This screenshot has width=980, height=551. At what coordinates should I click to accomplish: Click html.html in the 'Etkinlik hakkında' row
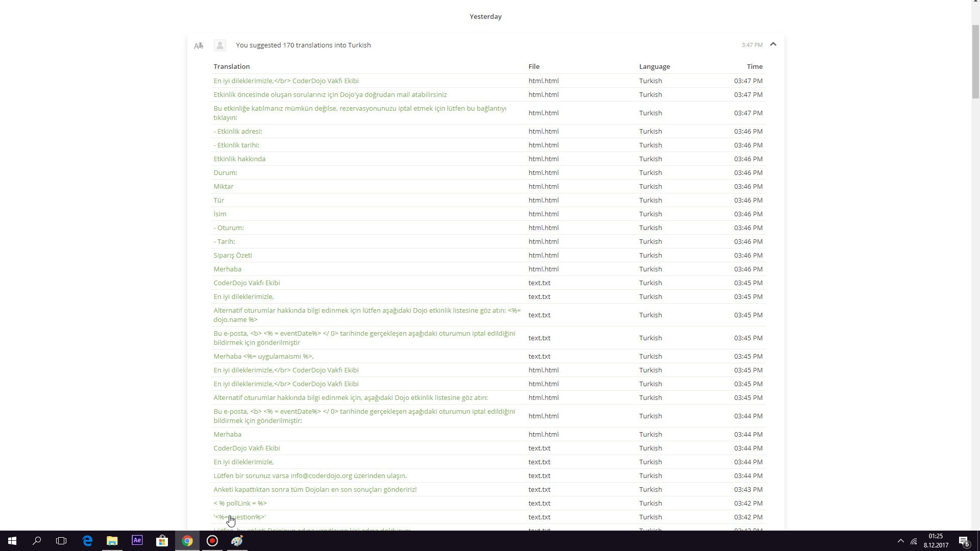[x=543, y=159]
